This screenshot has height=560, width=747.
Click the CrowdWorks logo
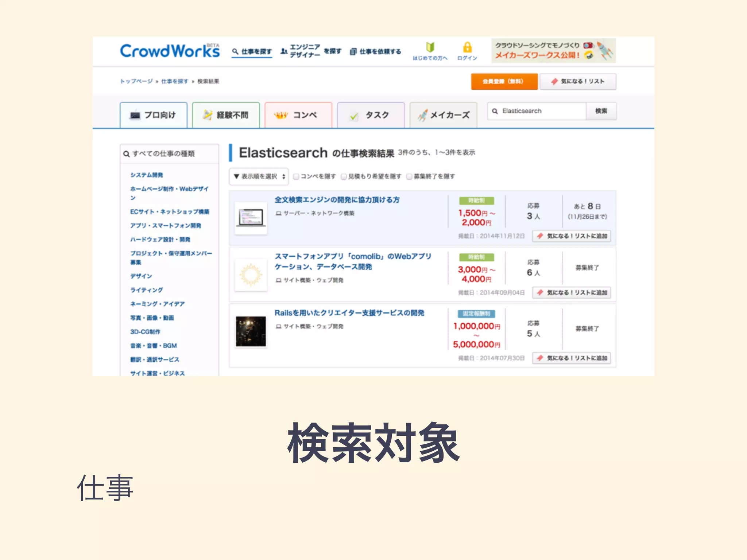click(170, 51)
